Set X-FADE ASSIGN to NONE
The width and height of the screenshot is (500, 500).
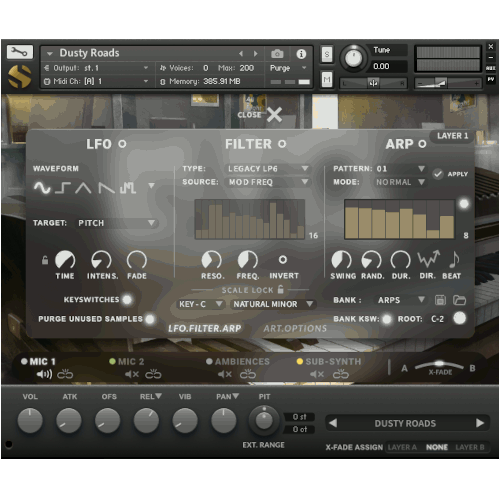437,447
